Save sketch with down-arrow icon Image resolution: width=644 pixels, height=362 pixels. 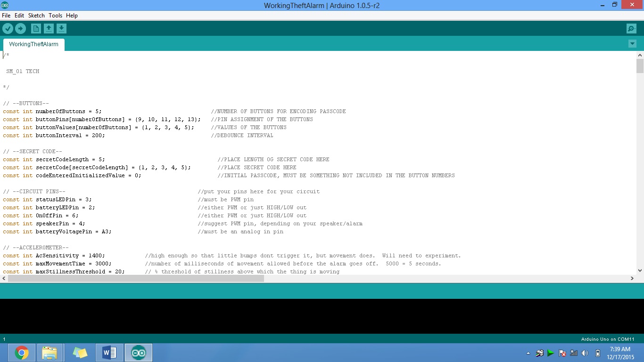(61, 29)
